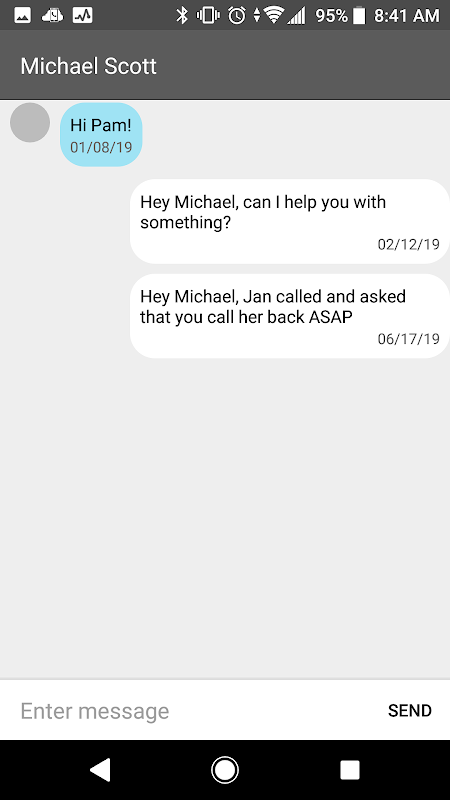The width and height of the screenshot is (450, 800).
Task: Tap the Android home circle button
Action: 224,769
